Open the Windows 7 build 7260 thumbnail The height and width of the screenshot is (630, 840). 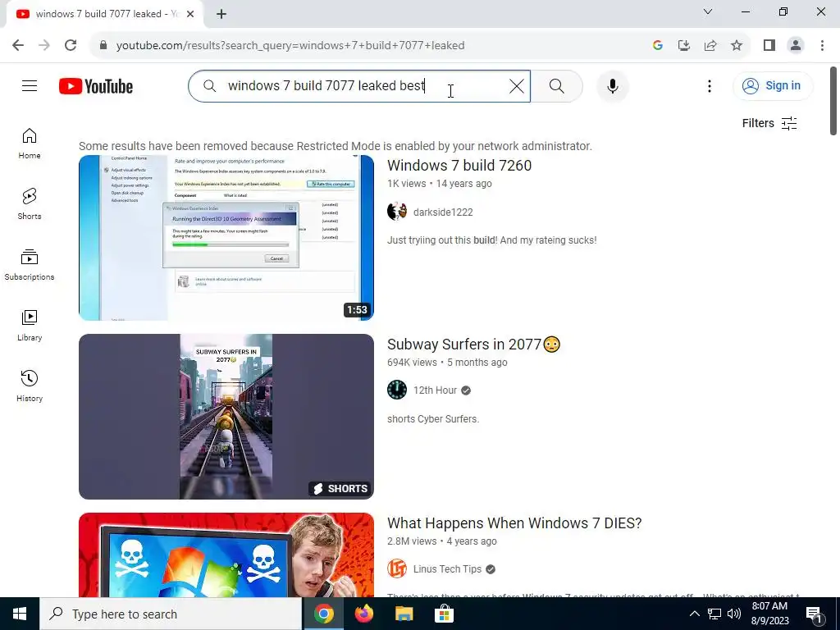tap(226, 238)
